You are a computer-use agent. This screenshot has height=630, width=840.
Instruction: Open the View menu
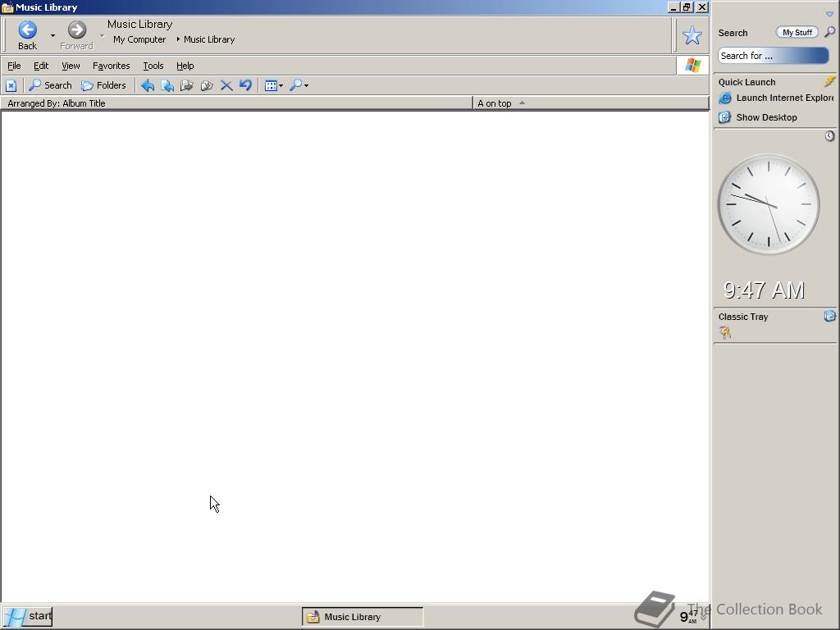click(x=71, y=66)
